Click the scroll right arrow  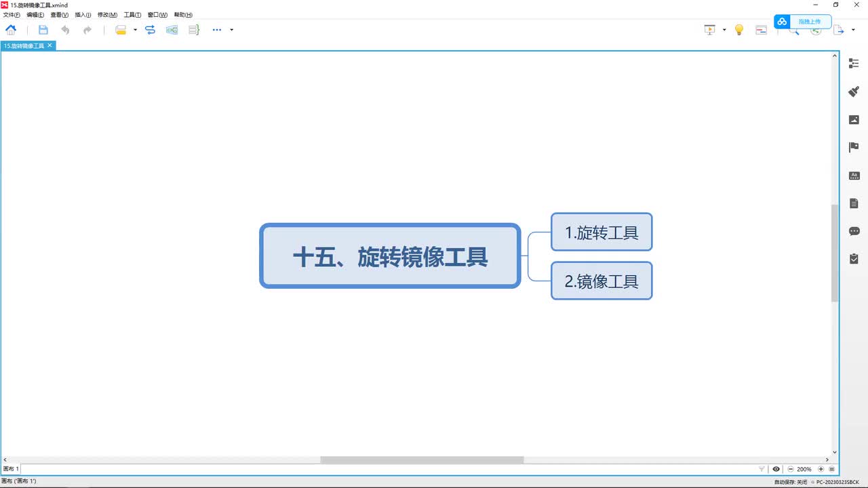tap(827, 460)
